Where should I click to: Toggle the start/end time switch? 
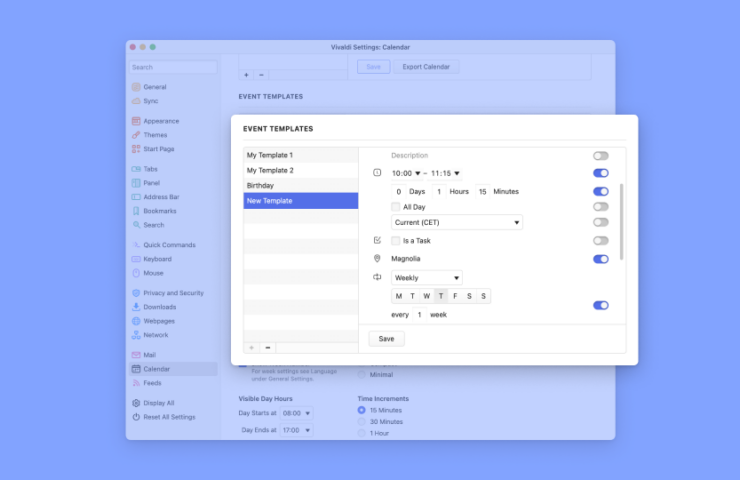[601, 173]
